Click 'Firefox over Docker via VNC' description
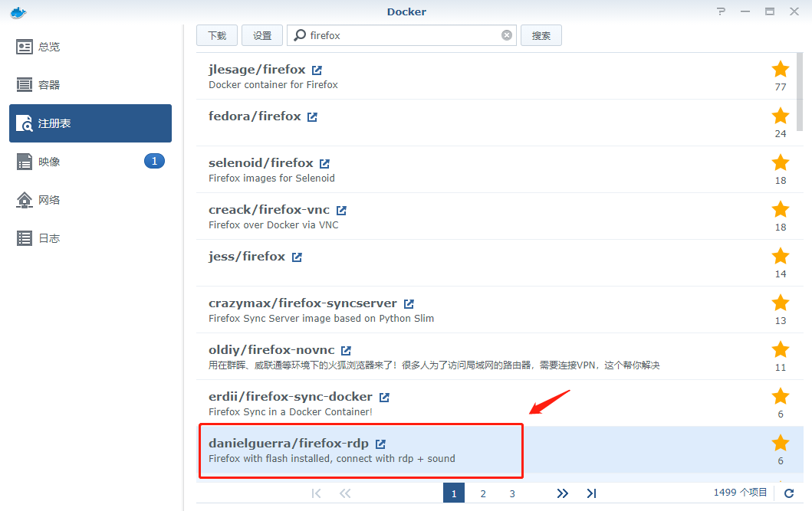The height and width of the screenshot is (511, 812). tap(274, 225)
